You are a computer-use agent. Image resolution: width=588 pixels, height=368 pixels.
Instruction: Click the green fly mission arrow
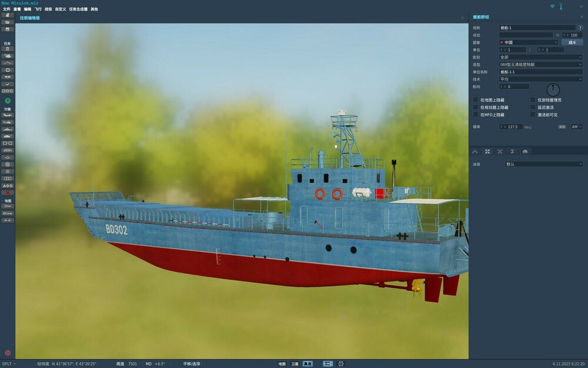click(x=8, y=101)
